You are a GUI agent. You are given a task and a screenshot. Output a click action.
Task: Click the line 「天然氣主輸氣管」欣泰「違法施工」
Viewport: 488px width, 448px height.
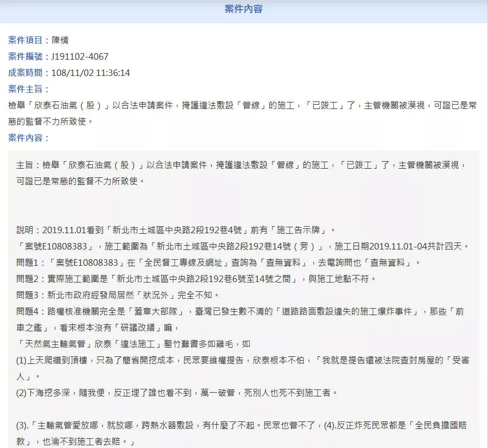click(133, 344)
